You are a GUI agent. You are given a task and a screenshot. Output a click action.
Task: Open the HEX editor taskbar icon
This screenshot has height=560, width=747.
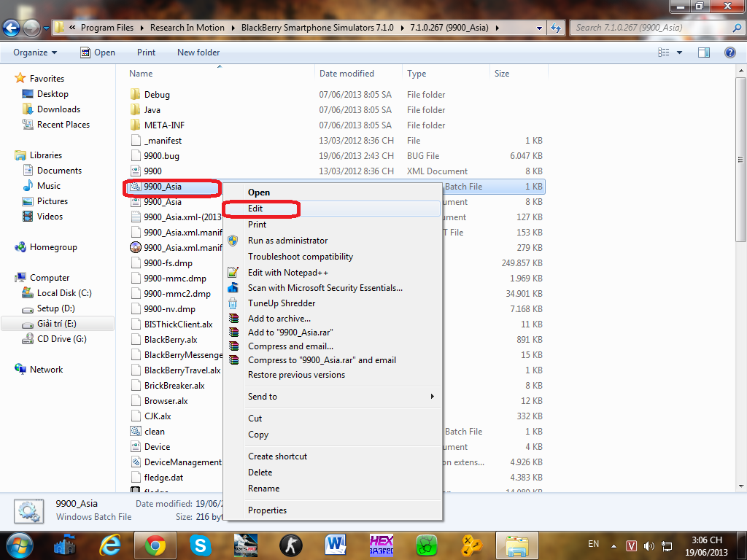tap(381, 545)
